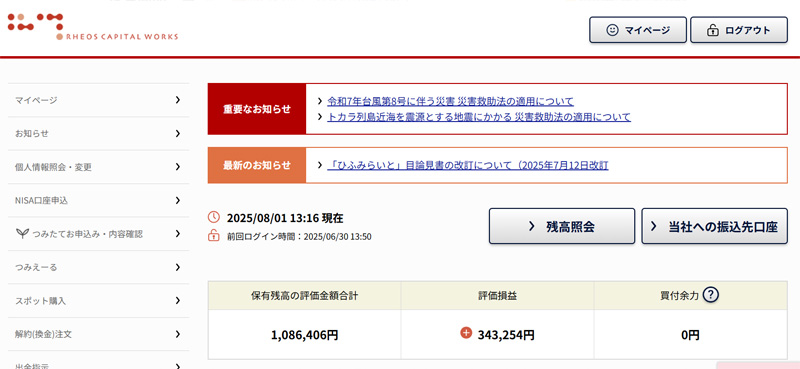The height and width of the screenshot is (369, 800).
Task: Click the 保有残高の評価金額合計 column header
Action: (305, 296)
